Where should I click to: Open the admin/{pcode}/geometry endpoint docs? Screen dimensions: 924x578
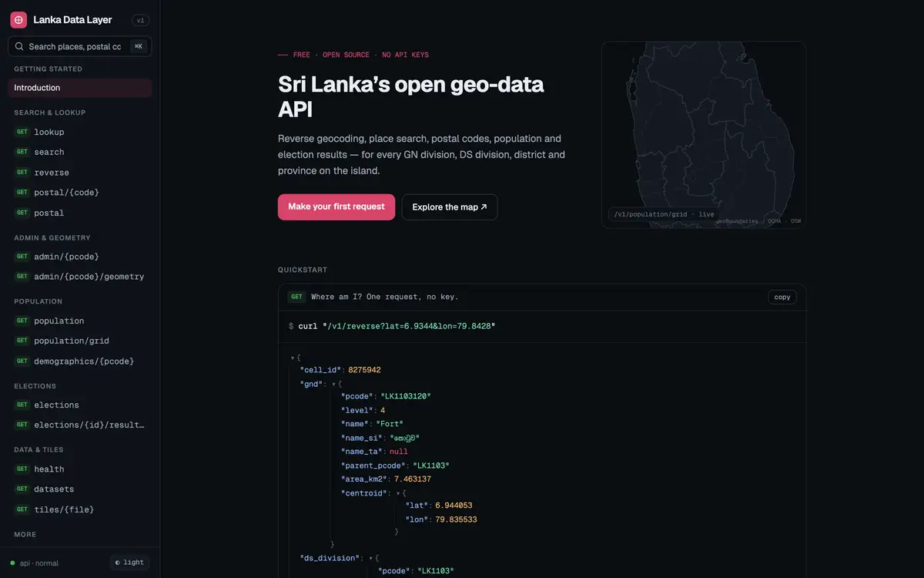(80, 277)
